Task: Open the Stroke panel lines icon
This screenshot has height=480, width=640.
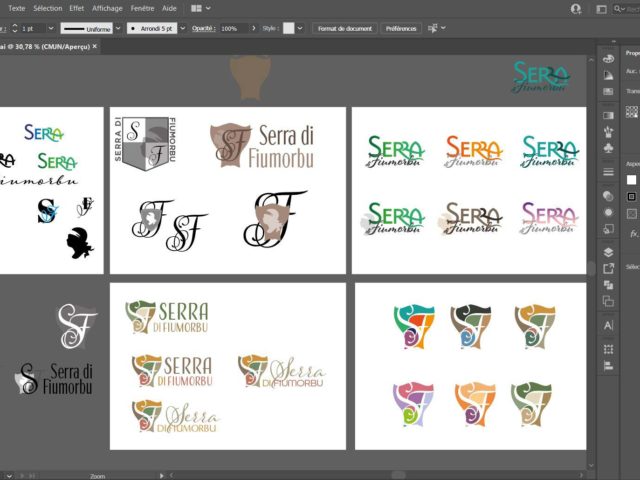Action: pos(608,172)
